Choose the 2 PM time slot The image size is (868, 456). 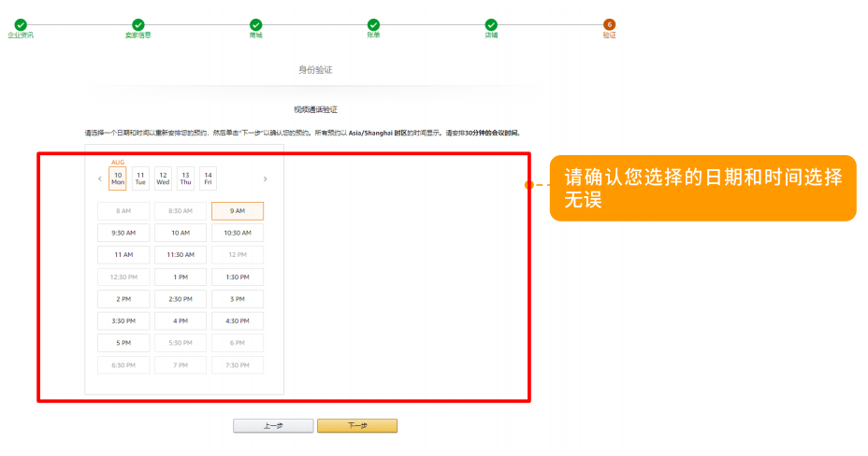(123, 299)
